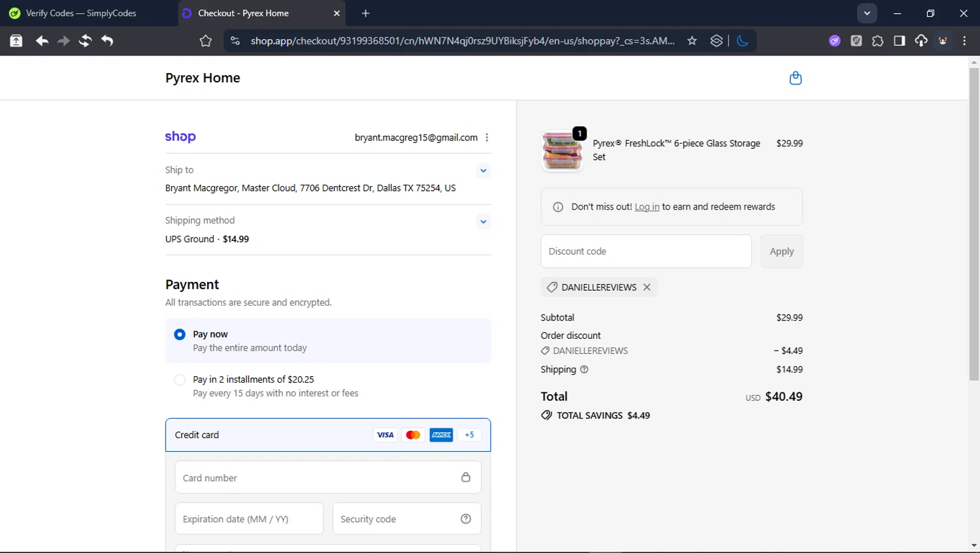Click the outlined star beside the address bar

(206, 41)
